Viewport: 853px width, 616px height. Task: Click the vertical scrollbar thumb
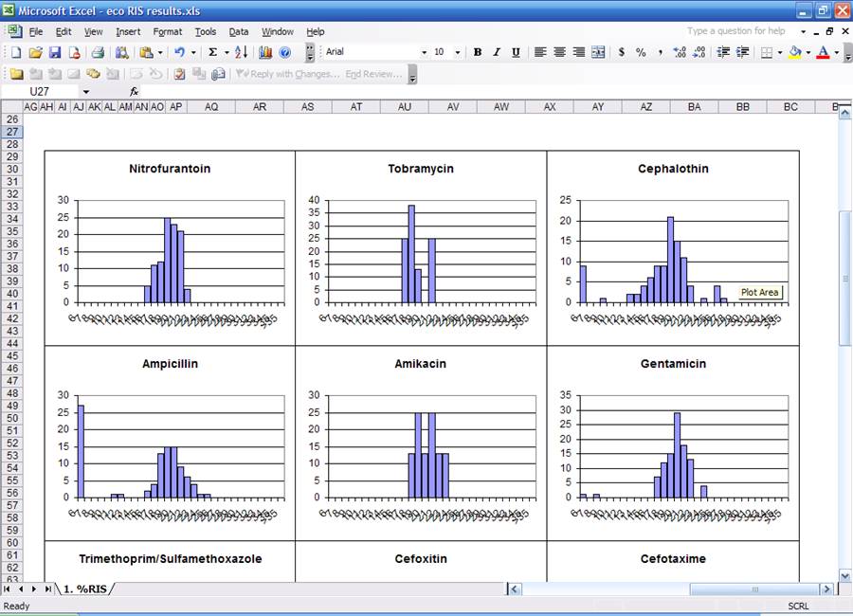pyautogui.click(x=844, y=278)
